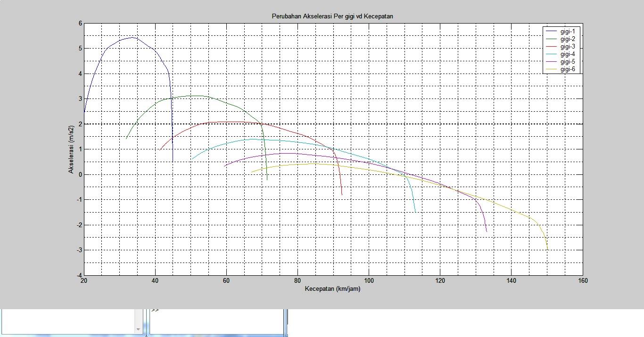Click blue line sample beside gigi-1 in legend
The width and height of the screenshot is (644, 337).
click(551, 32)
